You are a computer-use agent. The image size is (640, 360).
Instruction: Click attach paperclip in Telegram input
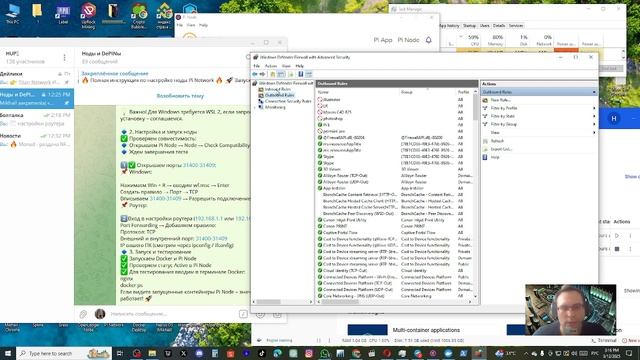point(83,314)
